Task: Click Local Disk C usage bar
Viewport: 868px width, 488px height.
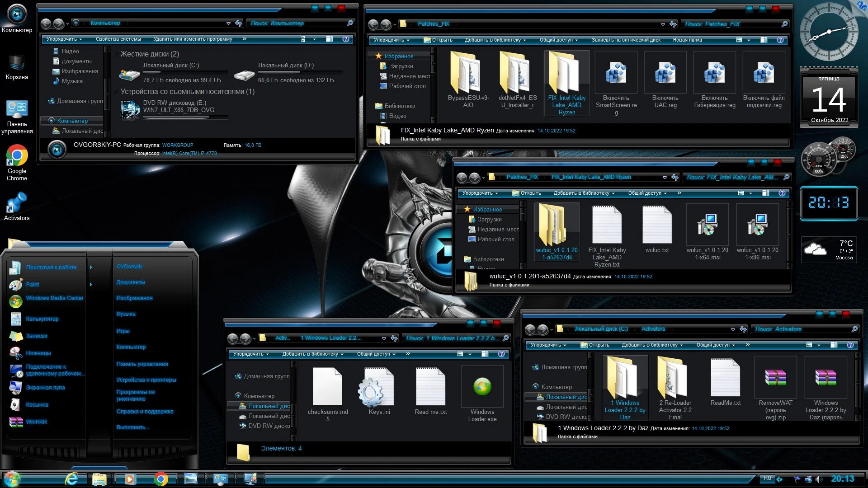Action: (x=185, y=72)
